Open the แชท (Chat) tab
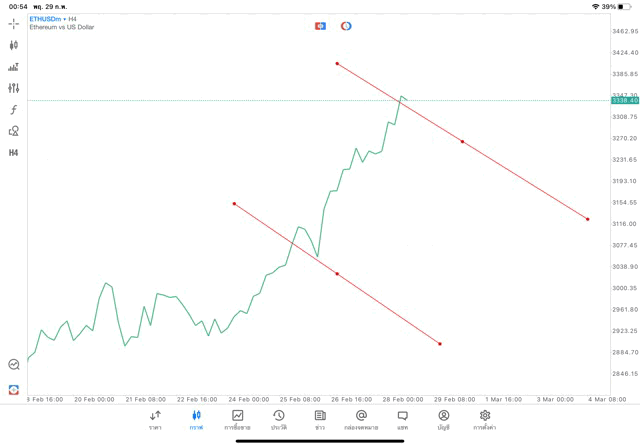Screen dimensions: 640x447 (402, 419)
